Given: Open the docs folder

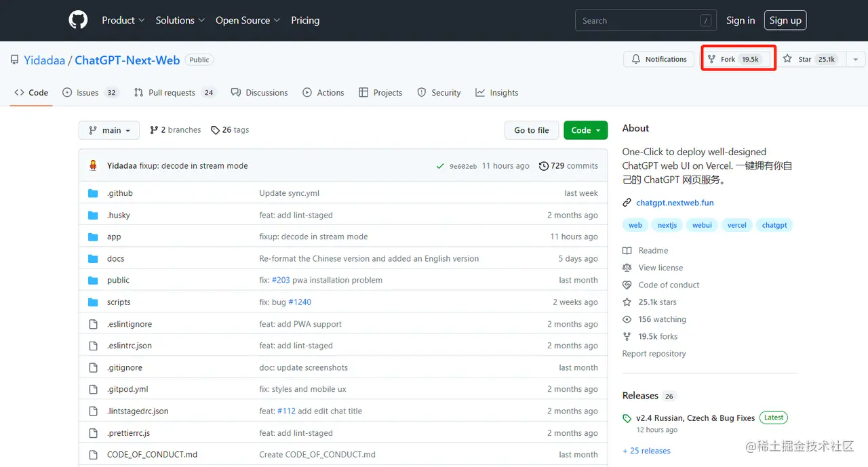Looking at the screenshot, I should (x=115, y=258).
